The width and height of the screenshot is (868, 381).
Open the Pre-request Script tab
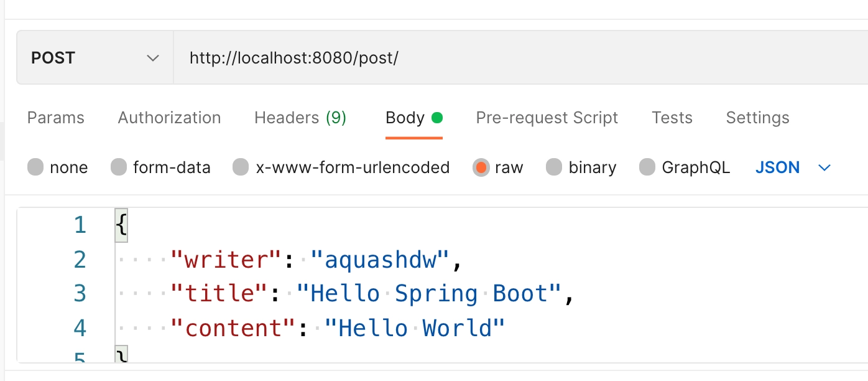coord(547,118)
